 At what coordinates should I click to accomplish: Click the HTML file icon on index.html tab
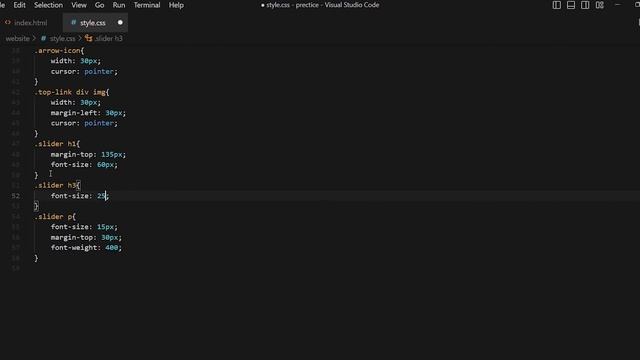click(x=8, y=22)
